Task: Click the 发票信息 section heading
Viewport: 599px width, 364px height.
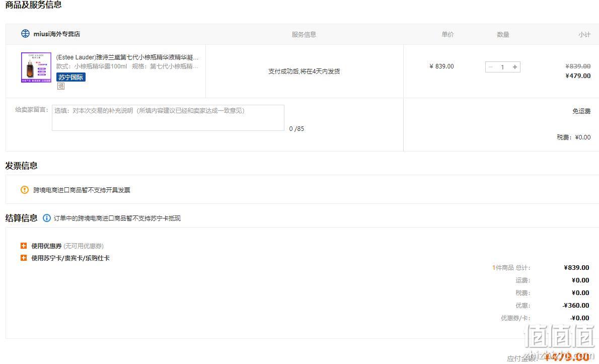Action: (21, 166)
